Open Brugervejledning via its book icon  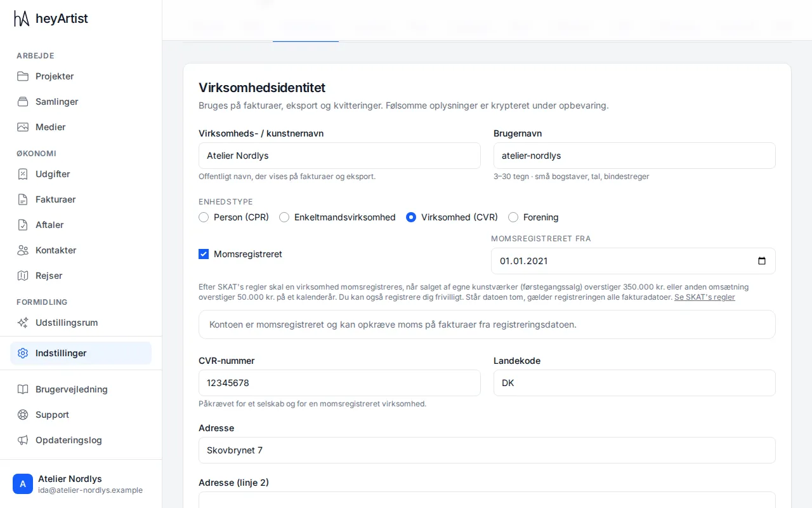pyautogui.click(x=23, y=389)
